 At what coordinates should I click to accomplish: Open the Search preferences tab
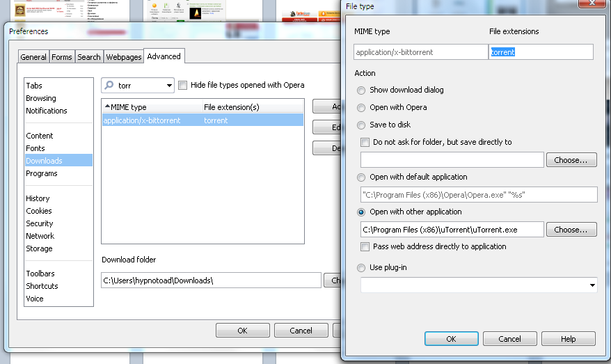pyautogui.click(x=89, y=57)
